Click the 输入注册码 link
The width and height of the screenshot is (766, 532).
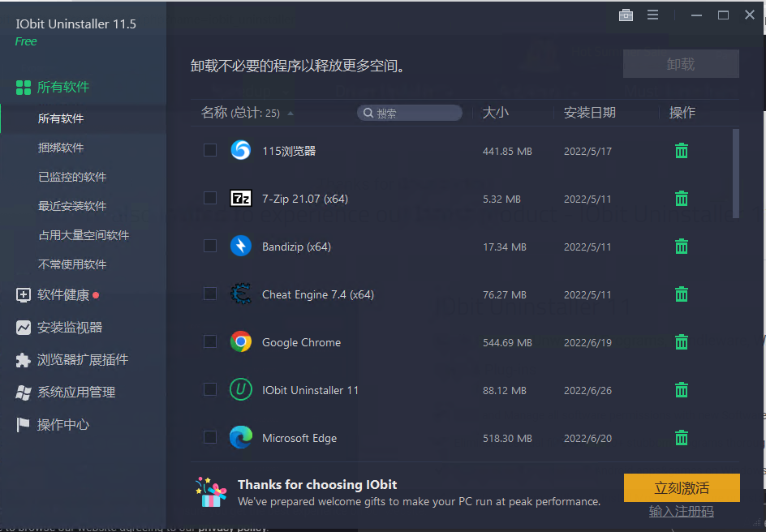click(682, 512)
